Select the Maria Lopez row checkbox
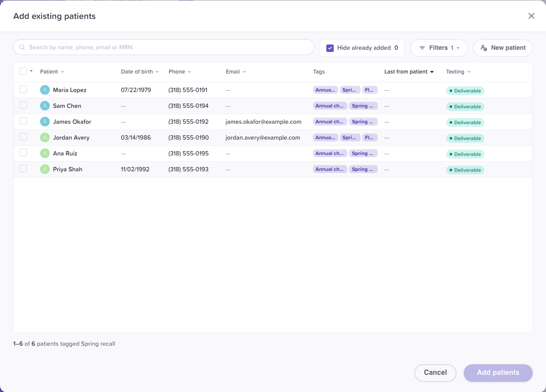 (23, 89)
